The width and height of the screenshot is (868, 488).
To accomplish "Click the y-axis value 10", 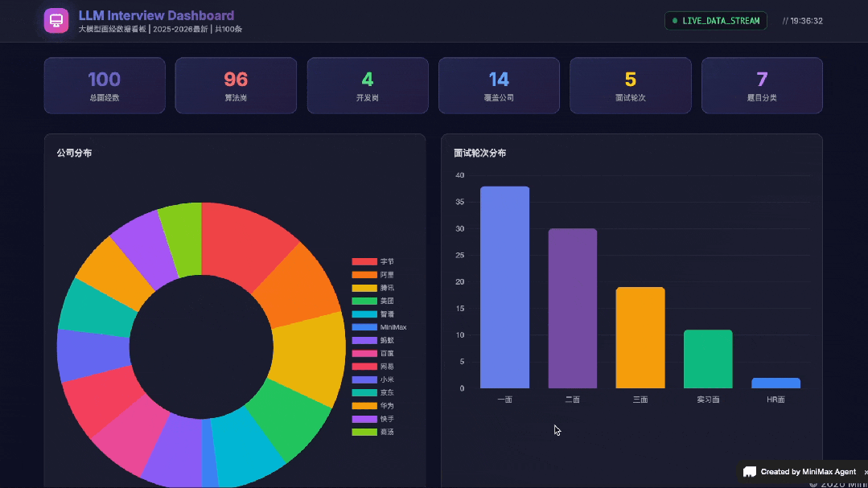I will [459, 334].
